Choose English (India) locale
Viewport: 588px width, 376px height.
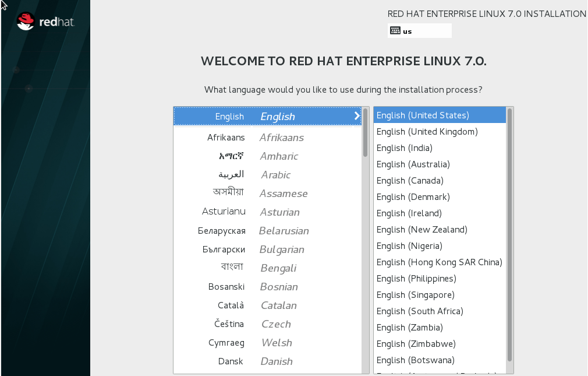[x=440, y=147]
